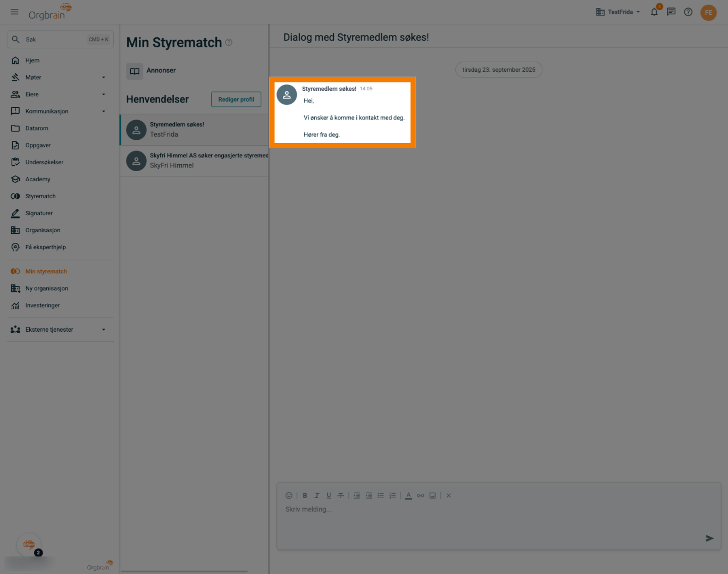This screenshot has height=574, width=728.
Task: Open the TestFrida organisation dropdown
Action: click(618, 12)
